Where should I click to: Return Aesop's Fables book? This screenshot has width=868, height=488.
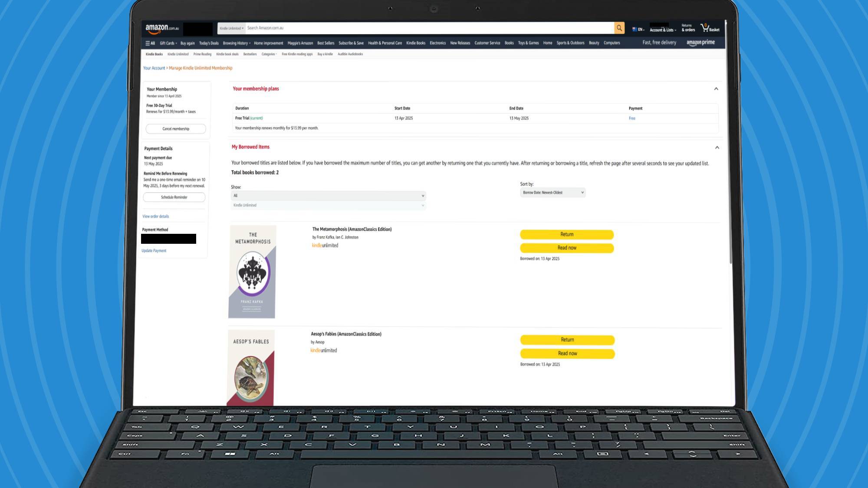point(567,340)
